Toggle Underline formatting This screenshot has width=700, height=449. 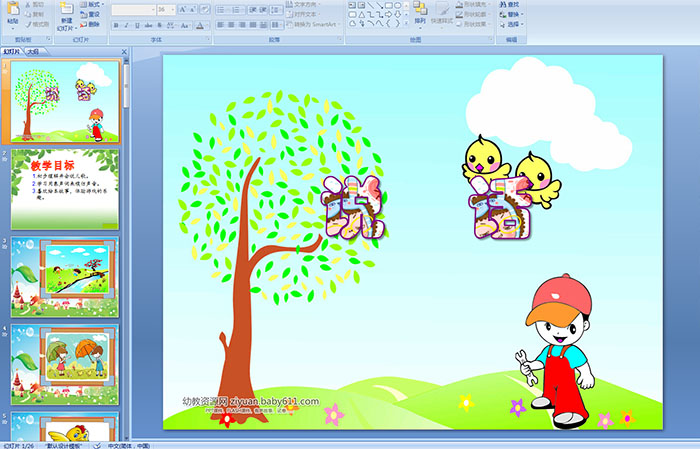coord(137,25)
